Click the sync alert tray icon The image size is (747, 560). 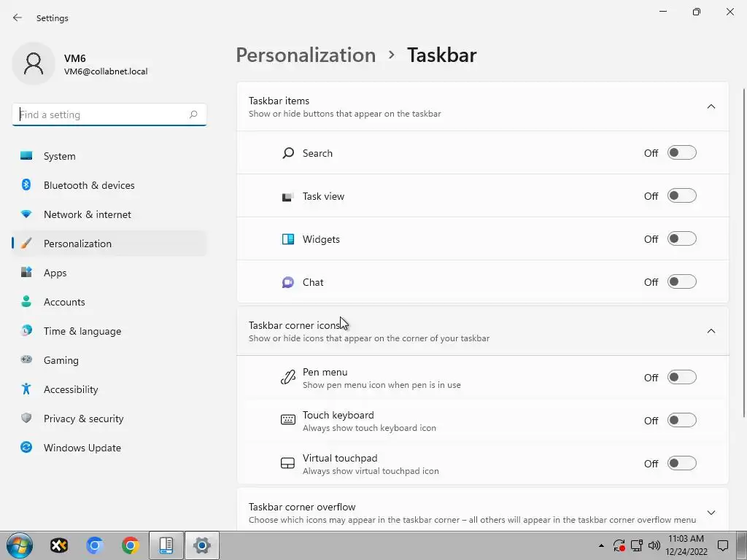[x=619, y=545]
